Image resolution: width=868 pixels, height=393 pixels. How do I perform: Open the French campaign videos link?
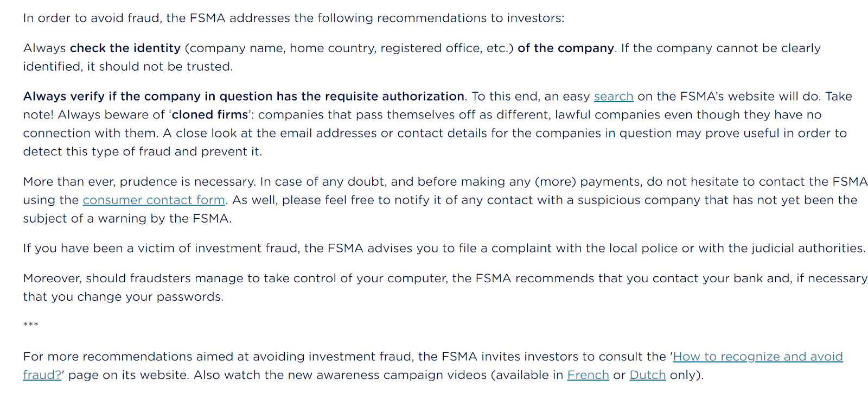[588, 375]
